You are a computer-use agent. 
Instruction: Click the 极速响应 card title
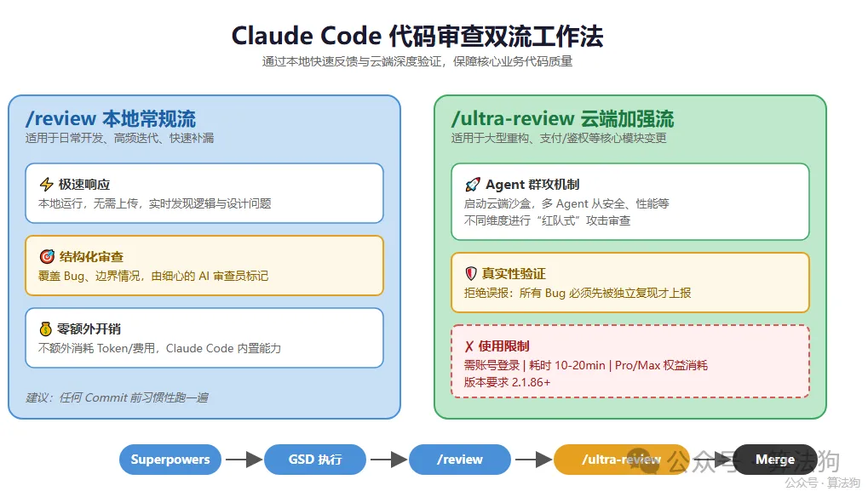(x=84, y=185)
